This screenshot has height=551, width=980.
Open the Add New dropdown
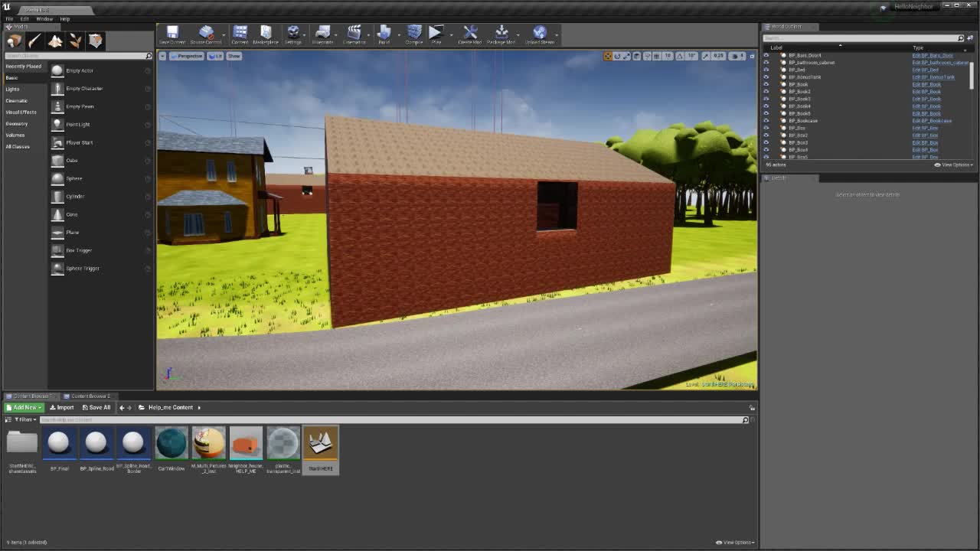pos(25,408)
